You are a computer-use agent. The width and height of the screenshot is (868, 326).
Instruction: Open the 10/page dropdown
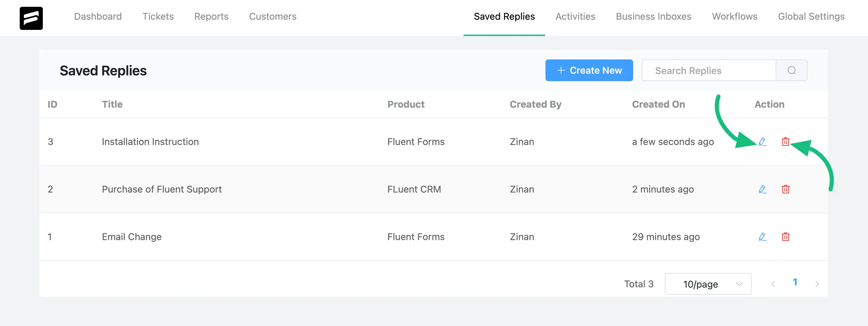coord(708,284)
